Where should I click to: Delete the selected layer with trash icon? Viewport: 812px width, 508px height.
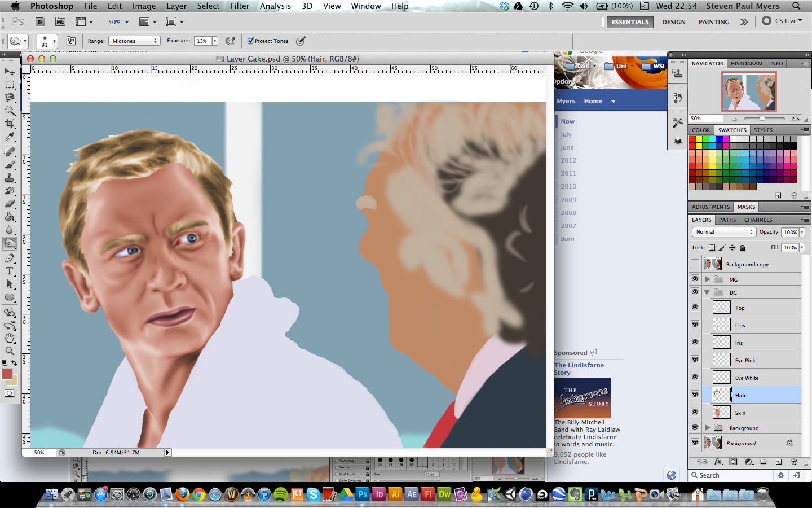coord(794,462)
